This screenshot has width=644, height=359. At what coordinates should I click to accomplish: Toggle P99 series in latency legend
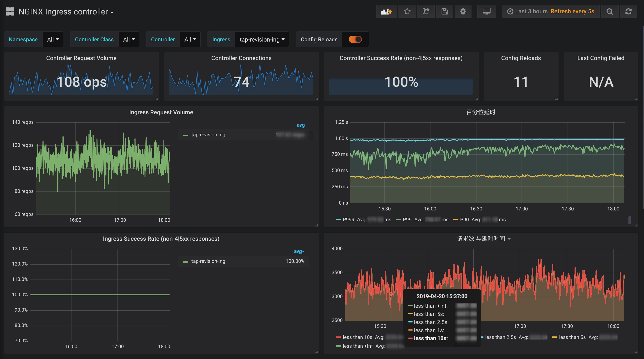(407, 219)
